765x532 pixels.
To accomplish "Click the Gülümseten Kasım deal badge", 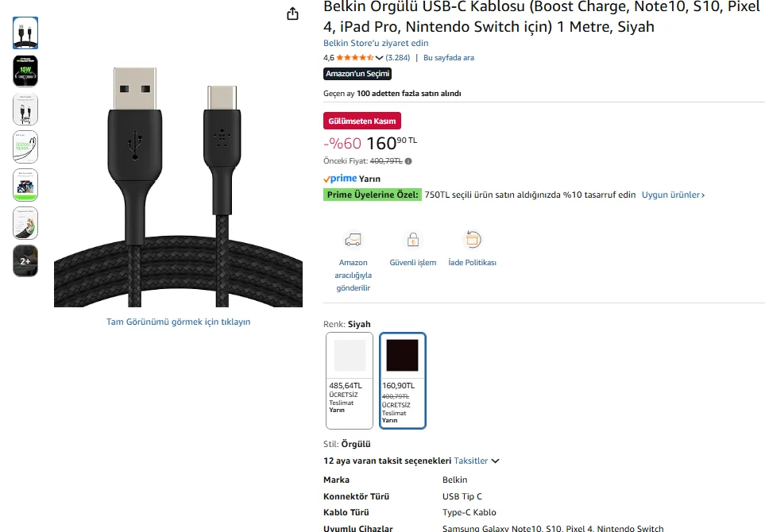I will click(362, 121).
